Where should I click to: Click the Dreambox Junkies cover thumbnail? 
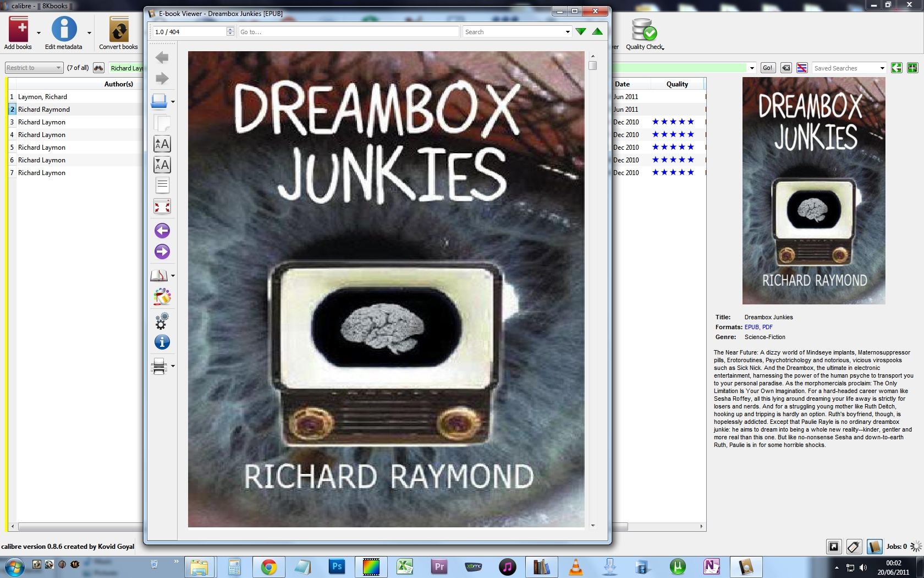point(813,190)
